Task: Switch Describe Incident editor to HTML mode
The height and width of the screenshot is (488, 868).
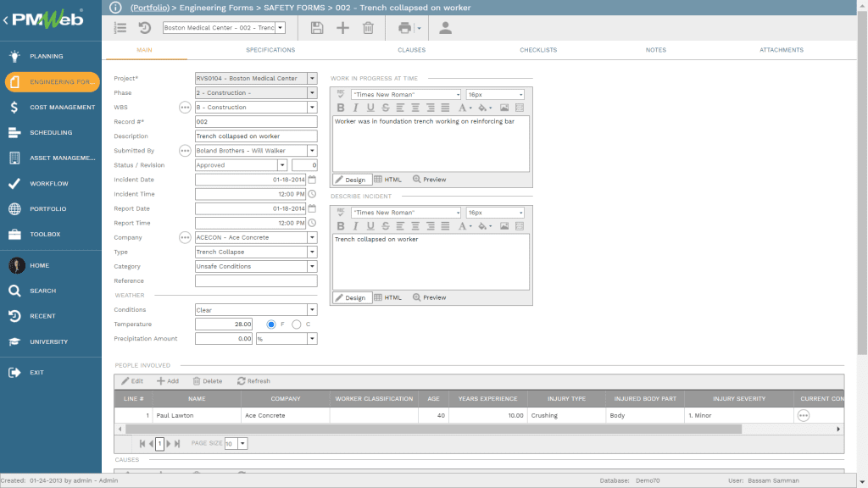Action: coord(387,297)
